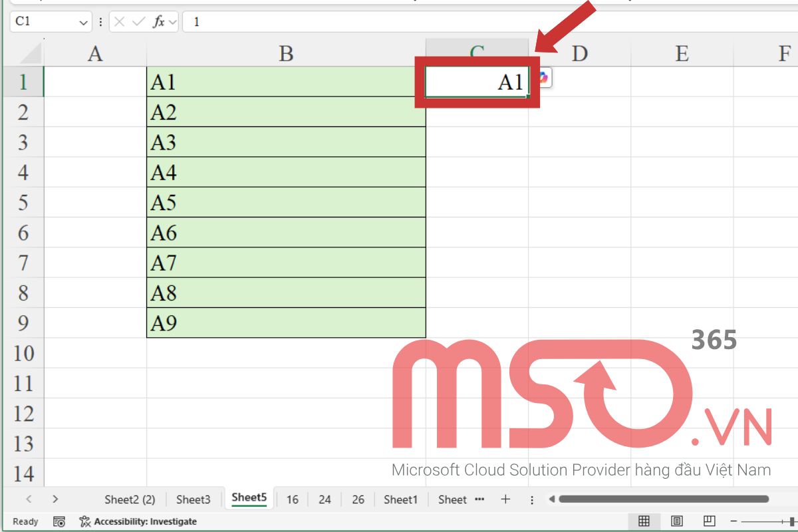The width and height of the screenshot is (798, 532).
Task: Select column D header
Action: tap(580, 53)
